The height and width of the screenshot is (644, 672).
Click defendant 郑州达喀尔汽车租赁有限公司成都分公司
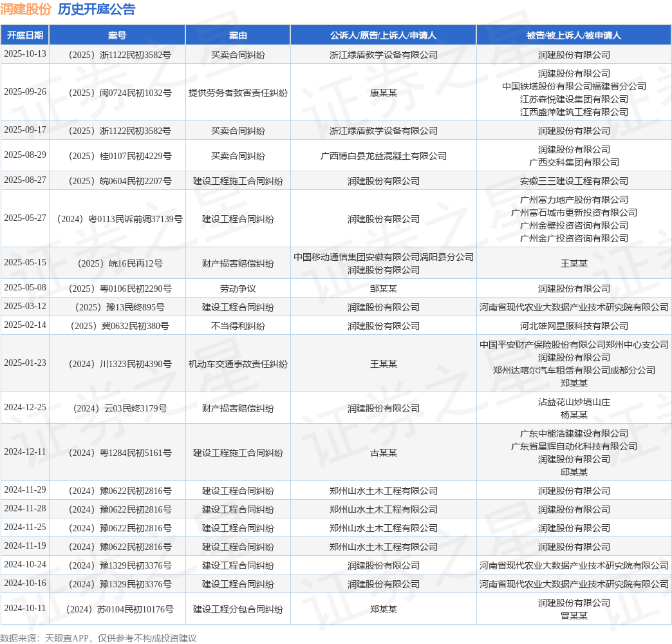point(574,370)
